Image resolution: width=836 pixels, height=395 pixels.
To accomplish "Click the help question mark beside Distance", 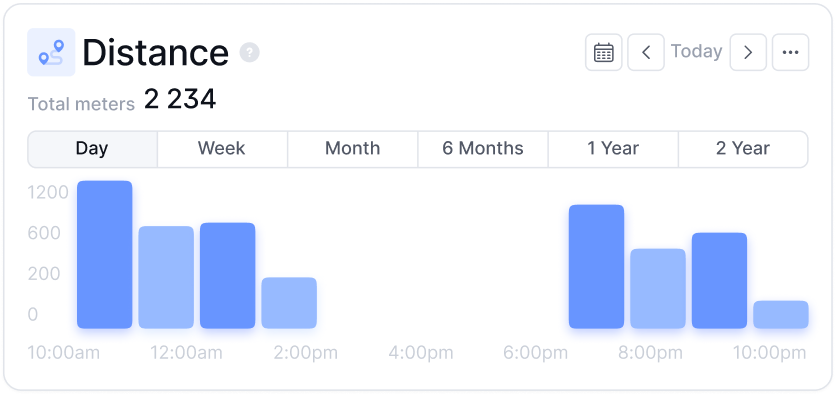I will [250, 52].
